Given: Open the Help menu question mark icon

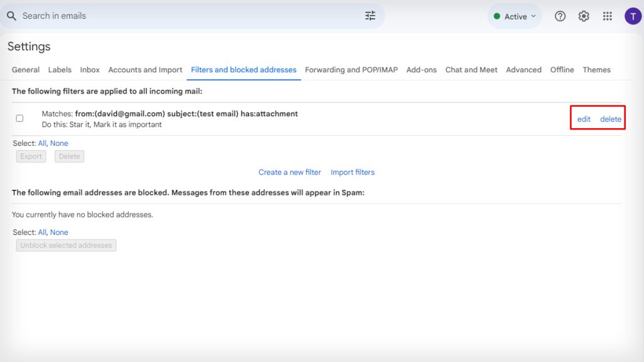Looking at the screenshot, I should 560,16.
